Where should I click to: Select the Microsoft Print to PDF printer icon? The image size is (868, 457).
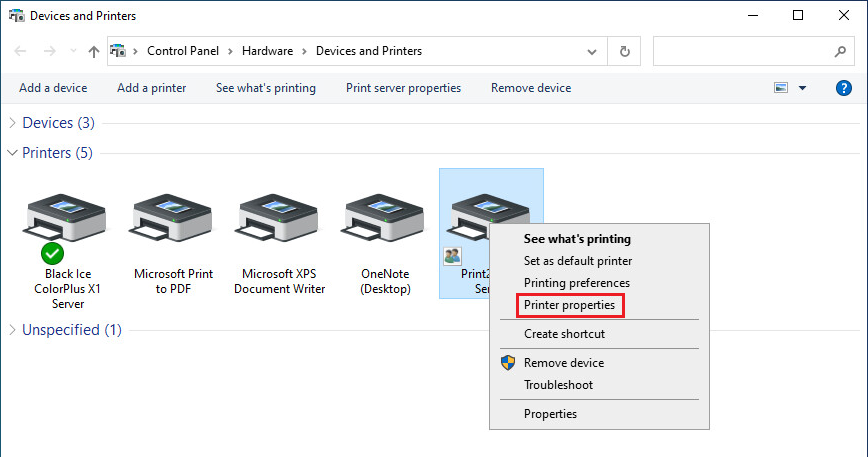pos(170,217)
